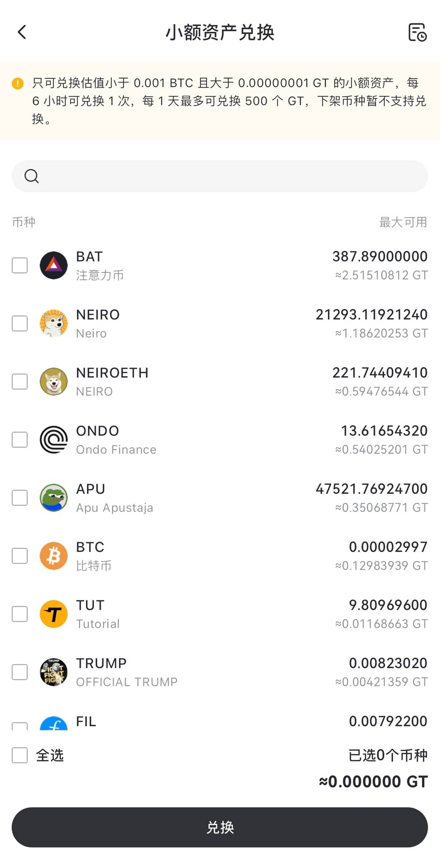Click the BAT coin logo
This screenshot has height=868, width=440.
click(54, 265)
